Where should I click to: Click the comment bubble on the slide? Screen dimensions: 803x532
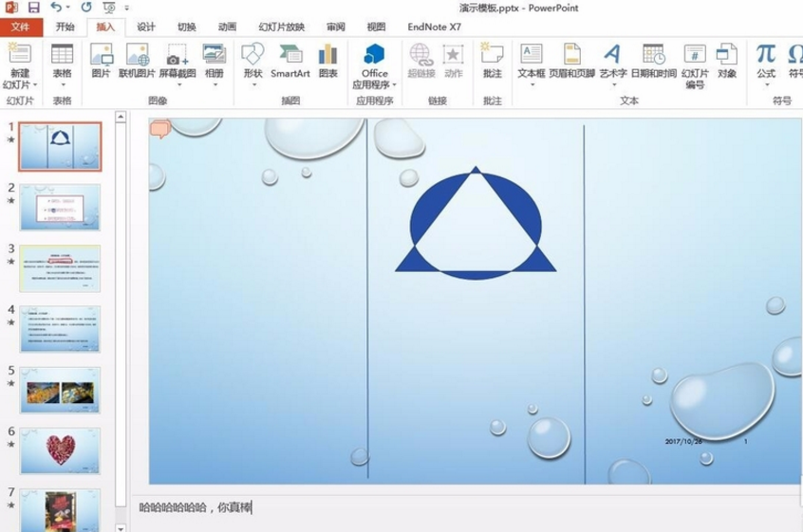coord(159,128)
